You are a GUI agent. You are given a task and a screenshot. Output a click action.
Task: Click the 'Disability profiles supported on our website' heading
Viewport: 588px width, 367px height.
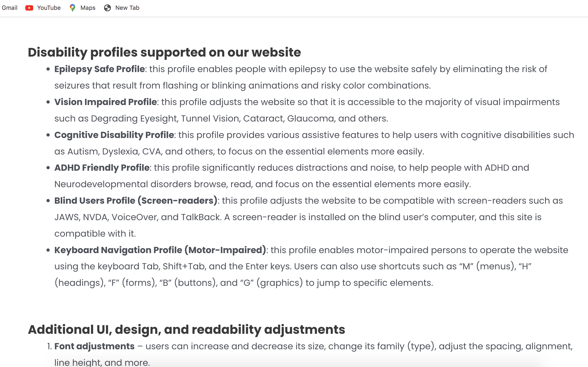[164, 52]
